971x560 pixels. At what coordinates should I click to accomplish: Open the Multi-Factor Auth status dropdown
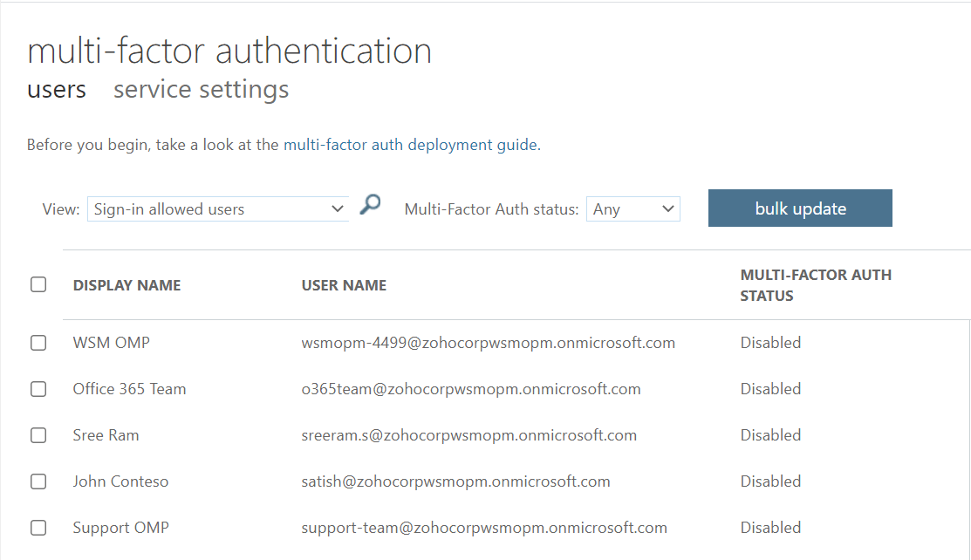(633, 208)
